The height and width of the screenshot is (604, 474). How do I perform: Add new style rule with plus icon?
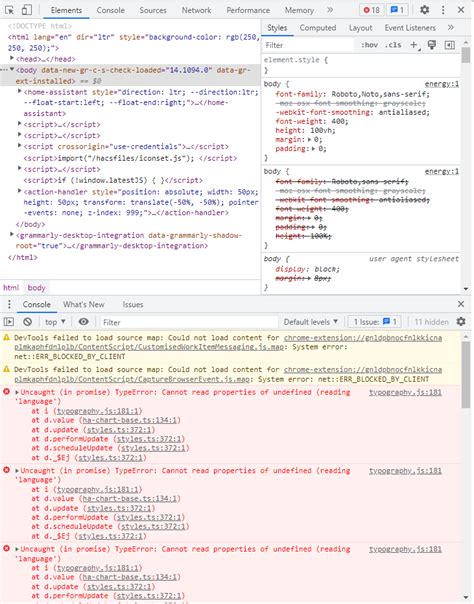coord(414,45)
